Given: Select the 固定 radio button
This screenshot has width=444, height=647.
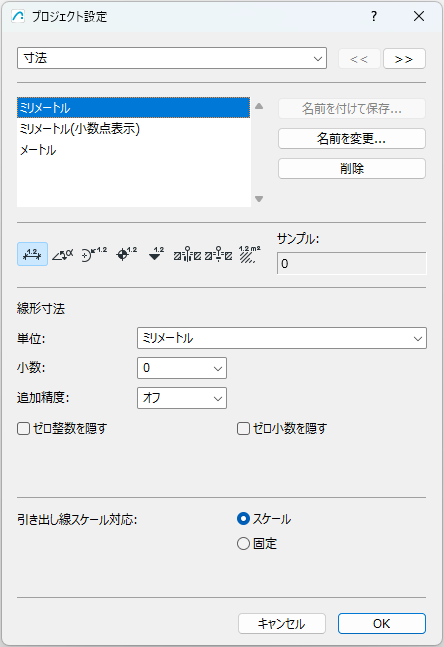Looking at the screenshot, I should pos(243,543).
